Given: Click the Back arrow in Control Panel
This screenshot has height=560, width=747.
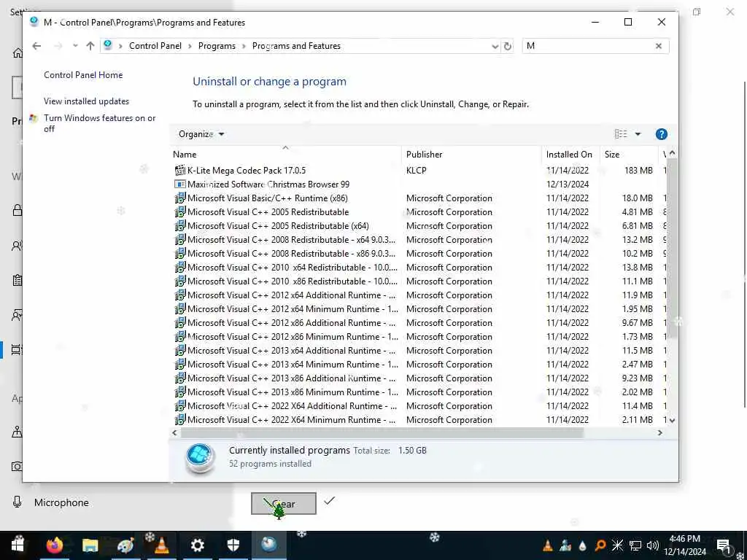Looking at the screenshot, I should [36, 46].
